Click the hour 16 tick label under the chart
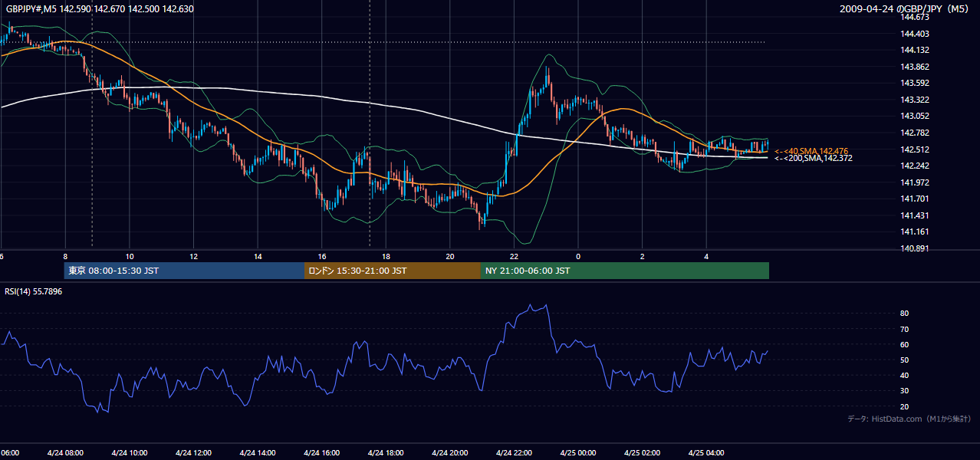Screen dimensions: 980x460 pyautogui.click(x=322, y=256)
